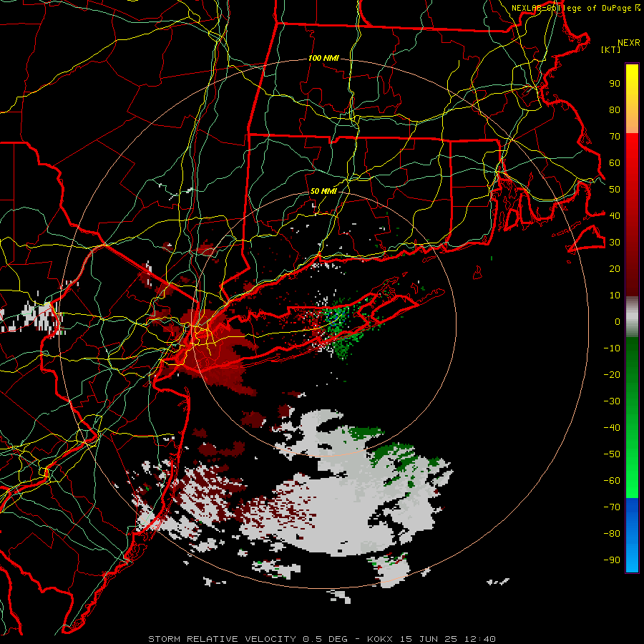Viewport: 644px width, 644px height.
Task: Click the "0.5 DEG" elevation text
Action: pyautogui.click(x=326, y=639)
